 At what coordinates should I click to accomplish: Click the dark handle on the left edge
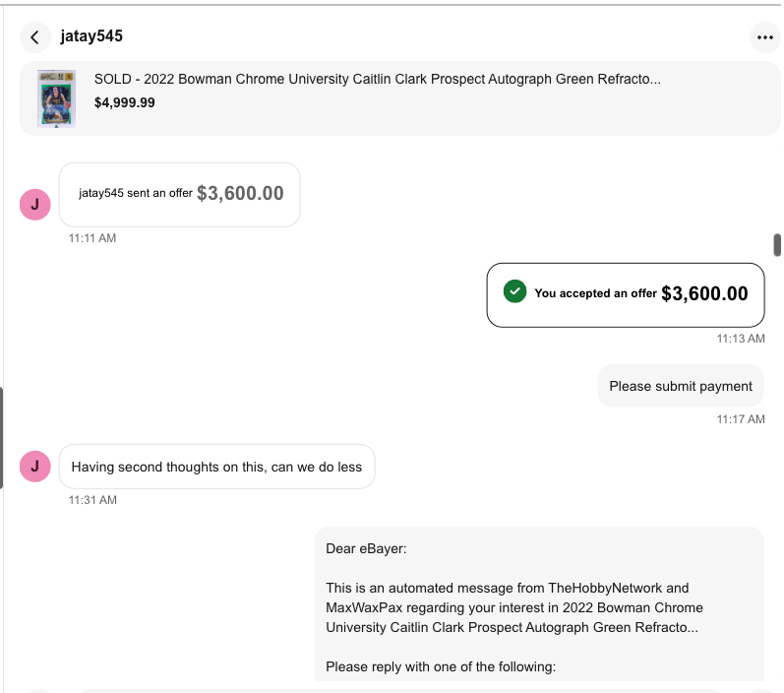tap(2, 438)
